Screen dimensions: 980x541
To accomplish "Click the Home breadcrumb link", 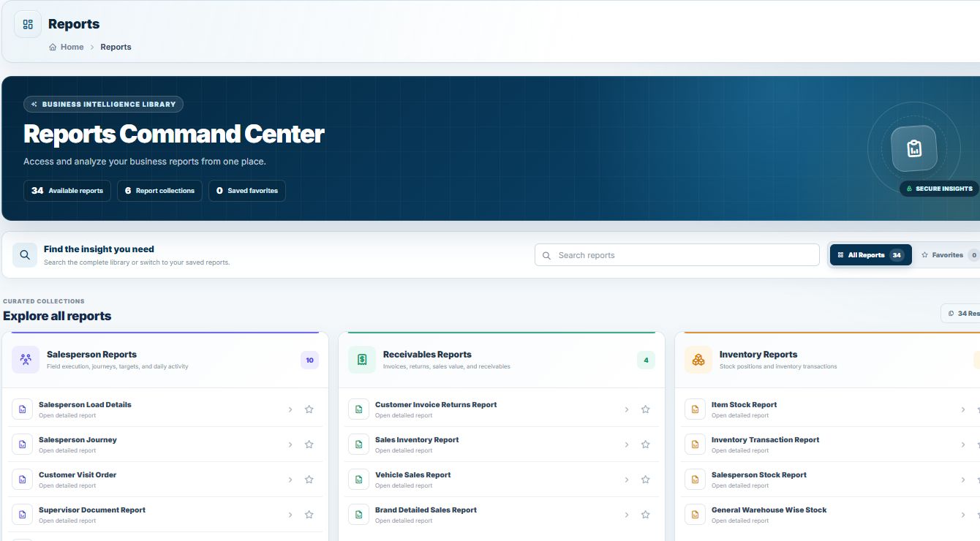I will click(x=67, y=47).
